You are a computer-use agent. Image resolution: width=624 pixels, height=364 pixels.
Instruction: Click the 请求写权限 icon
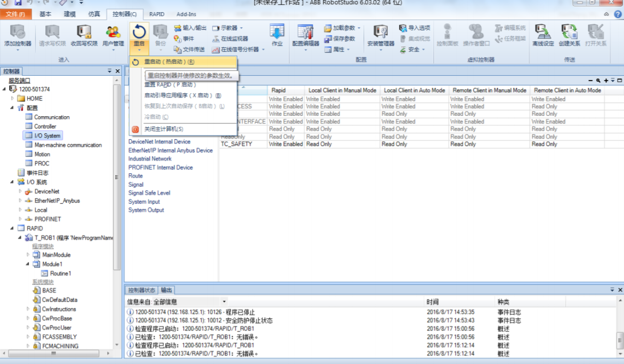click(x=52, y=36)
